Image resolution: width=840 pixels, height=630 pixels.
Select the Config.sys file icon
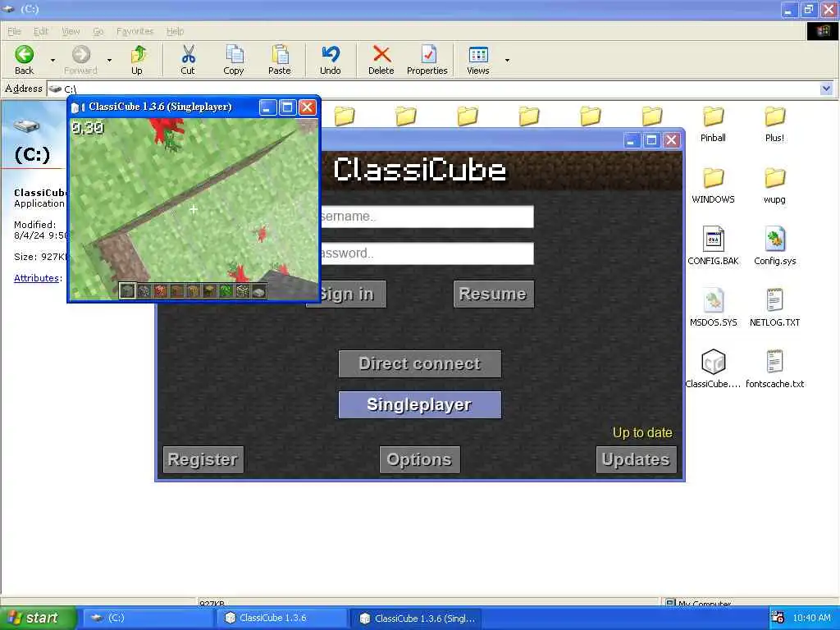774,240
